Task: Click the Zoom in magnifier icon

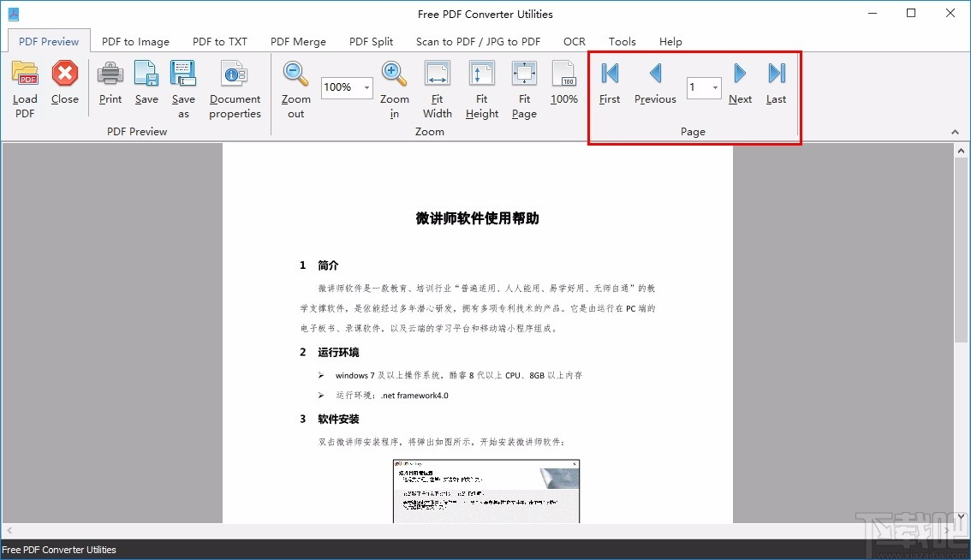Action: [x=394, y=74]
